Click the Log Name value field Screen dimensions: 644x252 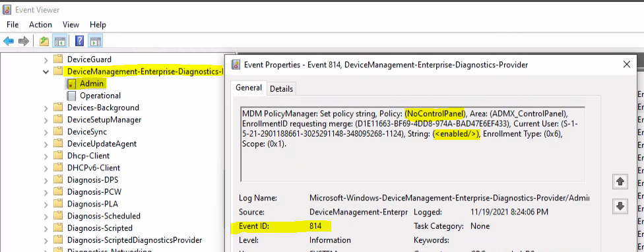click(449, 198)
